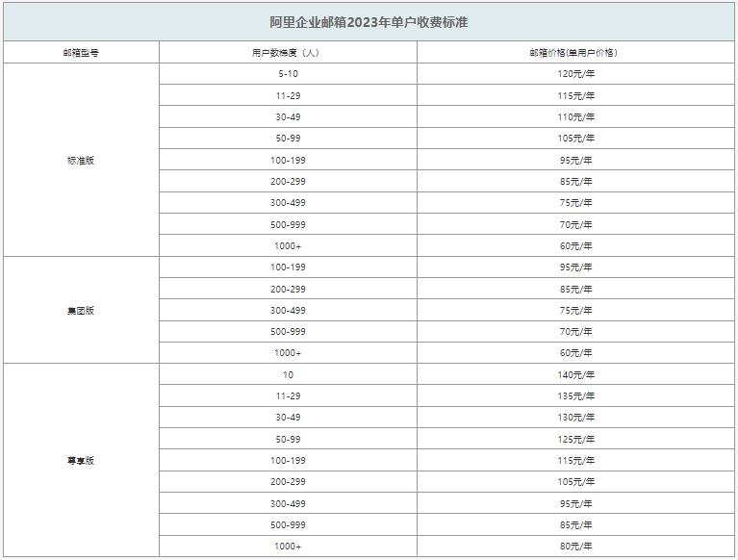
Task: Select 11-29 tier under 标准版
Action: [x=288, y=95]
